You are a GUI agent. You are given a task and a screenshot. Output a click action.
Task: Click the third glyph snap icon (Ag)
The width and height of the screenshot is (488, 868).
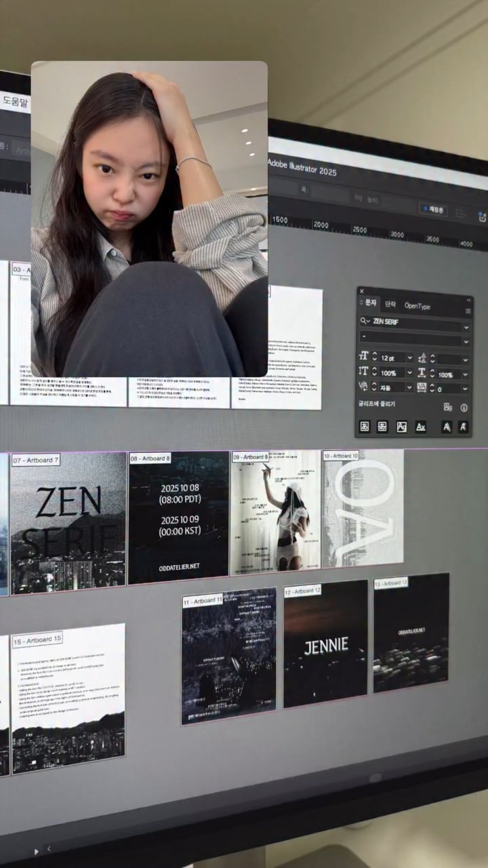(x=401, y=427)
